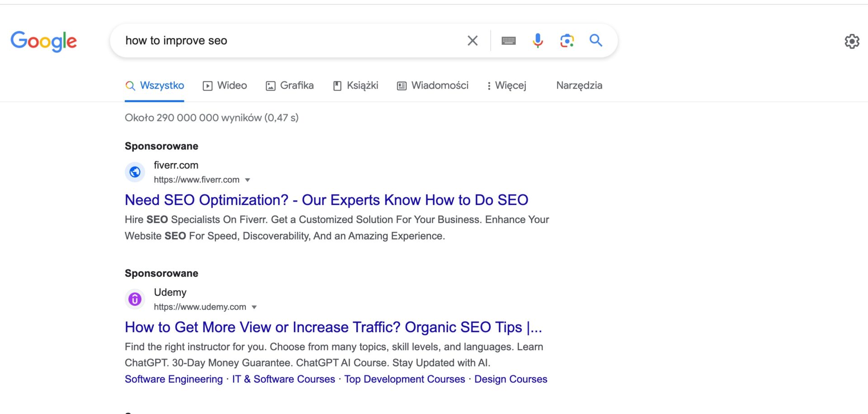Open the Top Development Courses sitelink
This screenshot has height=414, width=868.
coord(404,379)
